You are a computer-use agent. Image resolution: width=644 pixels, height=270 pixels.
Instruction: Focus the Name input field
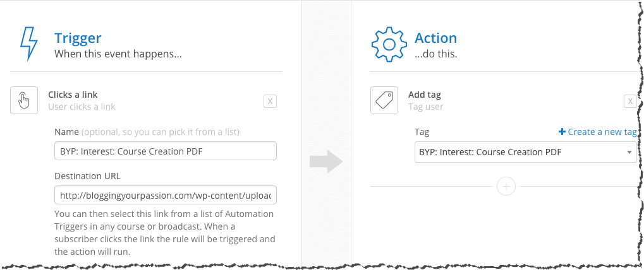click(166, 151)
